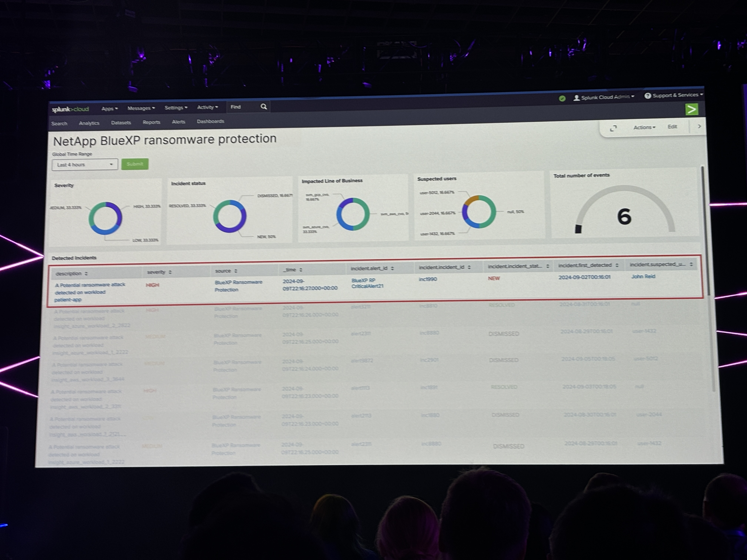Sort by the incident.suspected_u... column
This screenshot has width=747, height=560.
click(x=661, y=264)
